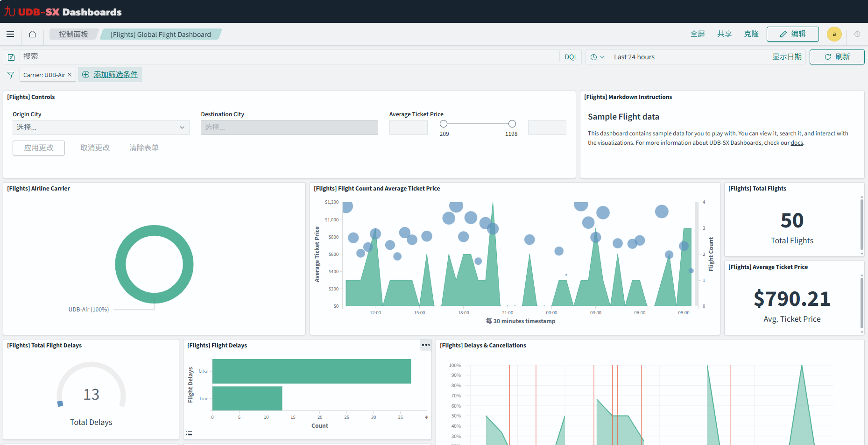Open Flight Delays panel options menu
868x445 pixels.
tap(425, 345)
